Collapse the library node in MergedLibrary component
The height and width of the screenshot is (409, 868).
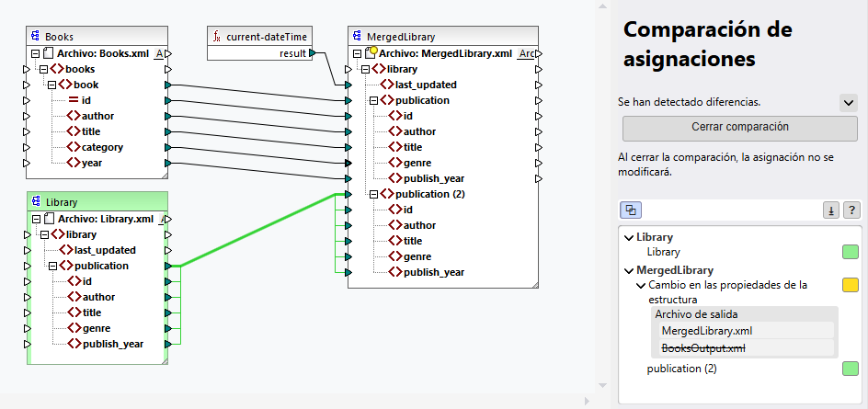click(365, 69)
